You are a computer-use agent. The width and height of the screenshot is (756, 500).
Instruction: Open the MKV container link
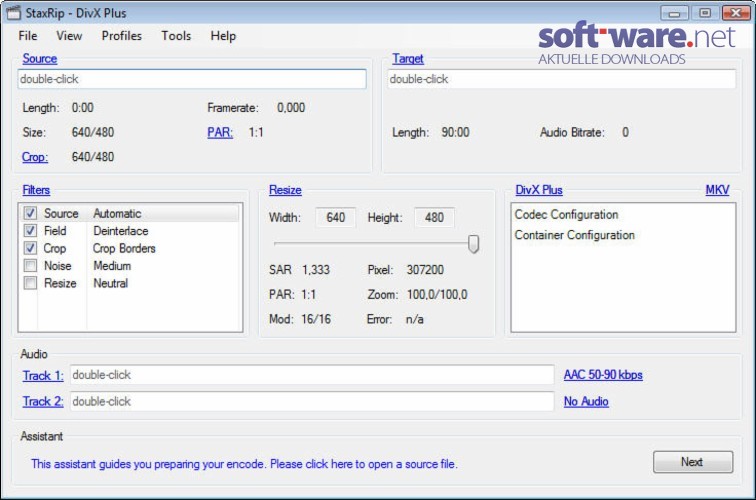(717, 190)
